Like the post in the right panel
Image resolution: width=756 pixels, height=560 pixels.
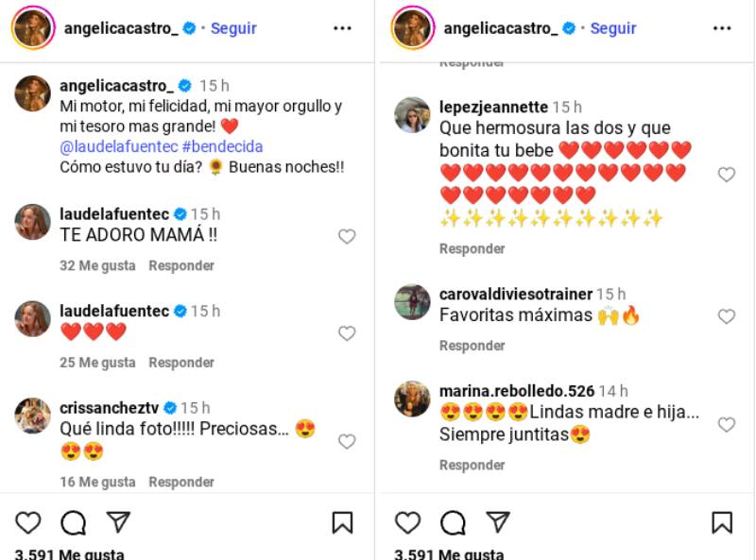407,522
